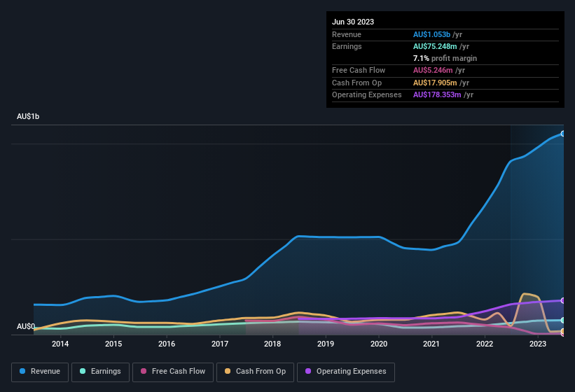
Task: Click the Operating Expenses tooltip label
Action: pyautogui.click(x=367, y=94)
